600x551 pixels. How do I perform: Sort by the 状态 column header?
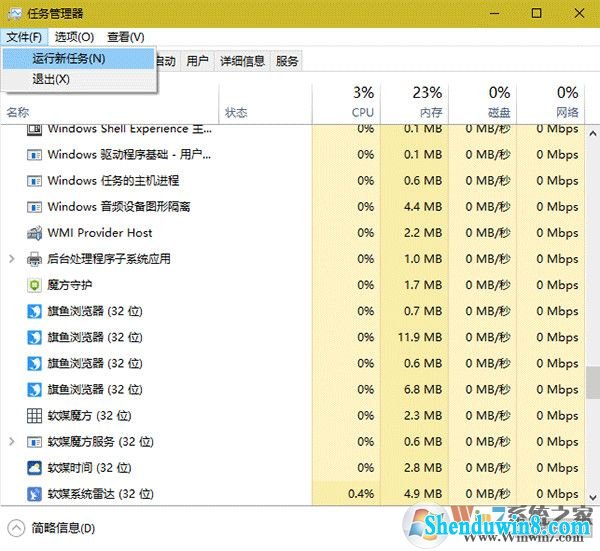pyautogui.click(x=236, y=112)
